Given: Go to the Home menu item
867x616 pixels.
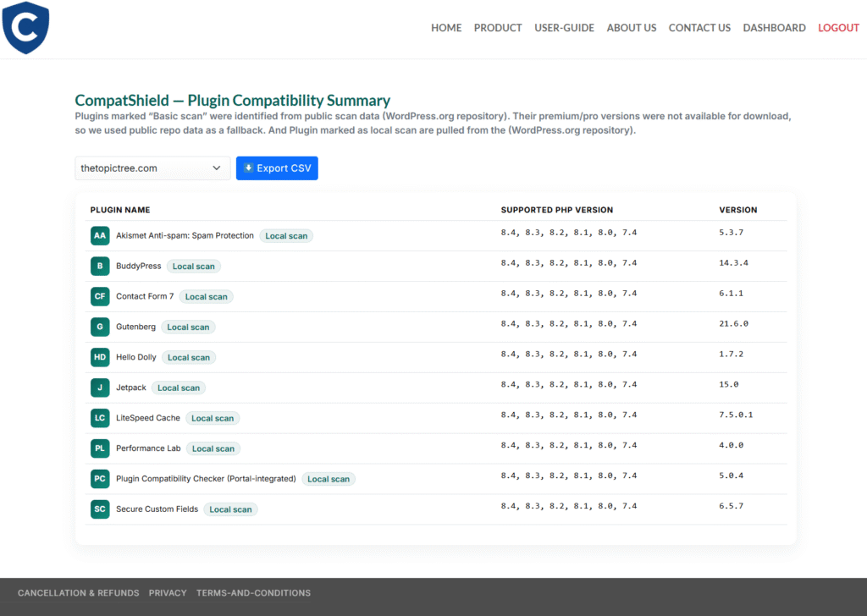Looking at the screenshot, I should [x=446, y=28].
